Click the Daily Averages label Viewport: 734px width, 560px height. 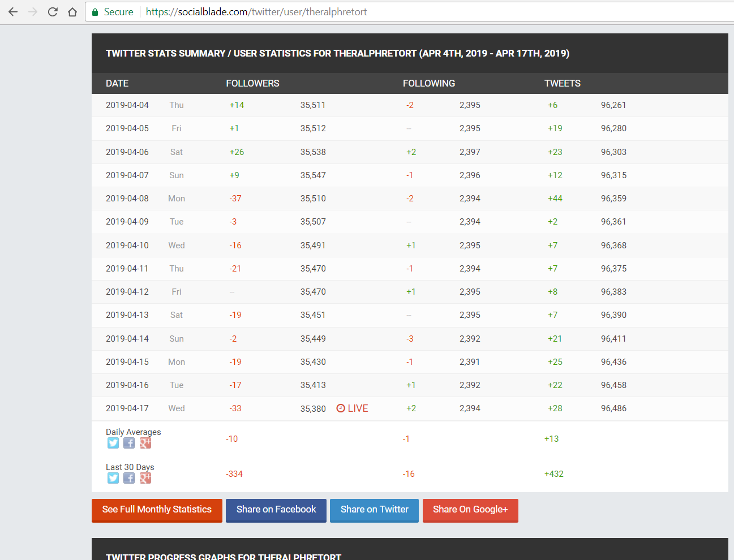(x=134, y=432)
